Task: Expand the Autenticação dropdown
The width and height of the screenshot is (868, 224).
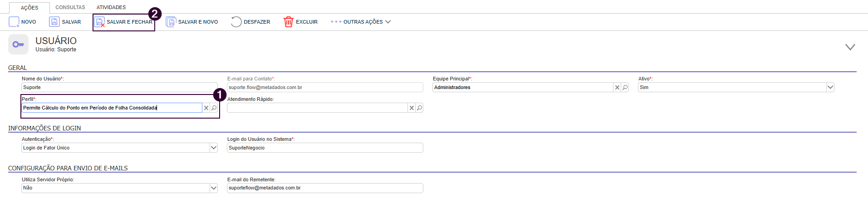Action: click(x=214, y=148)
